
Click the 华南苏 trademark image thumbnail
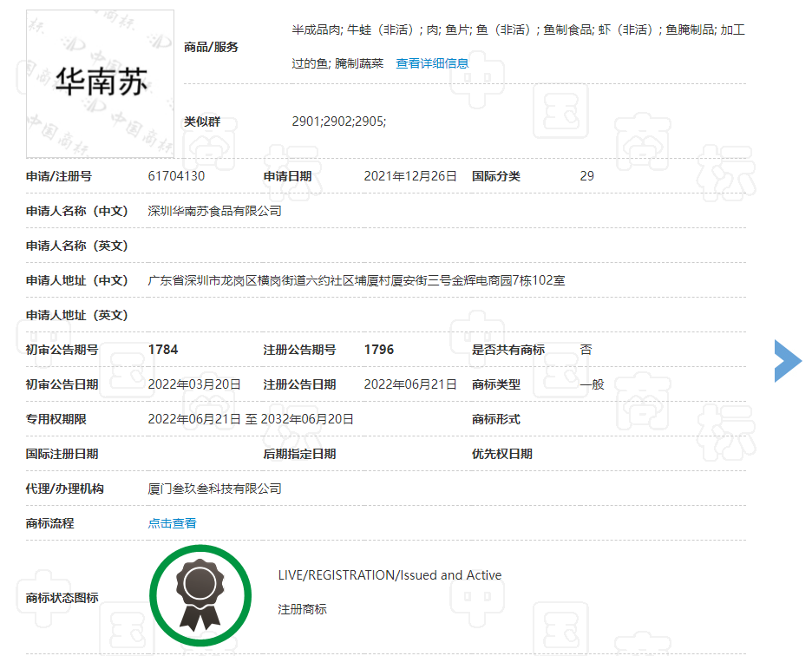[100, 84]
